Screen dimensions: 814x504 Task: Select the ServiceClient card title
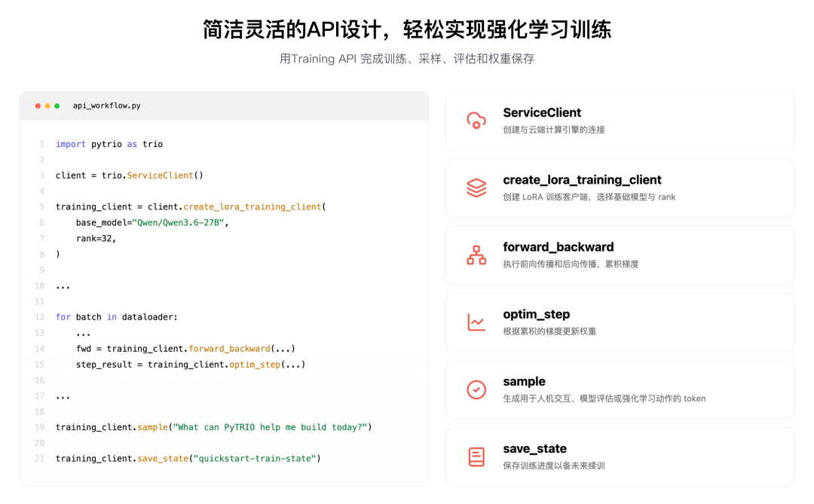click(541, 113)
